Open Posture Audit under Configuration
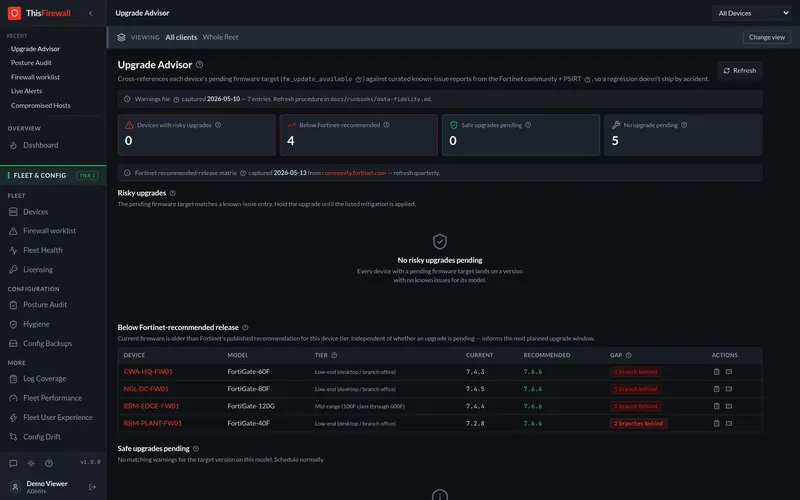The height and width of the screenshot is (500, 800). (45, 305)
